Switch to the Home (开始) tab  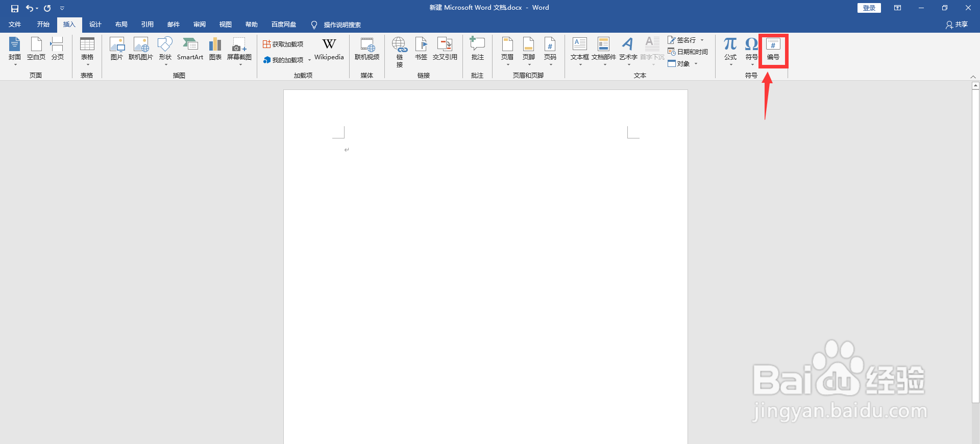(43, 25)
